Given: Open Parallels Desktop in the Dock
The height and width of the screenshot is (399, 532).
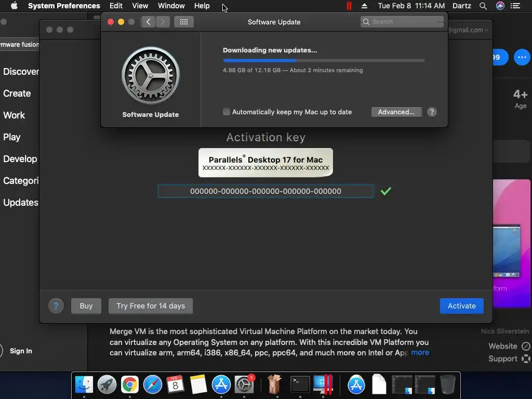Looking at the screenshot, I should coord(323,384).
